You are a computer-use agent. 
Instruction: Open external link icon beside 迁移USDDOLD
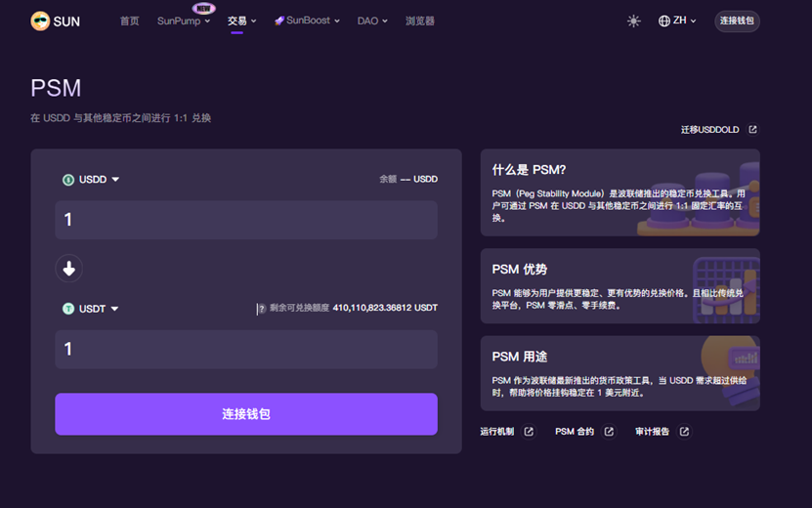point(752,130)
